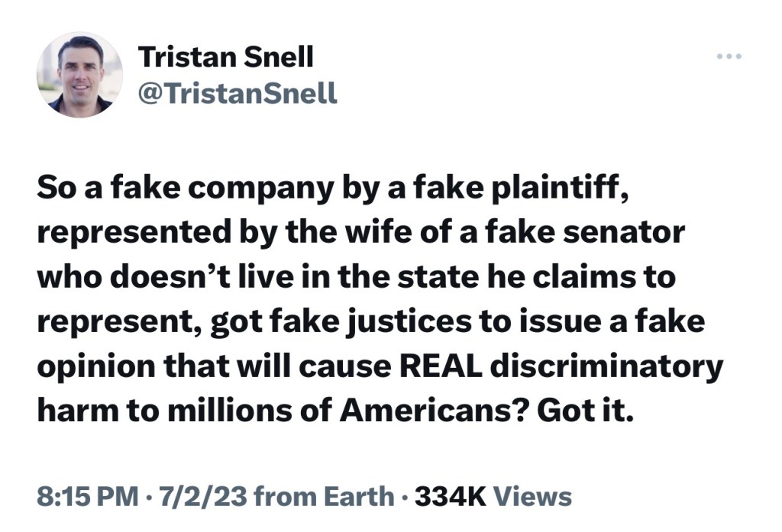Click the @TristanSnell handle

(237, 93)
